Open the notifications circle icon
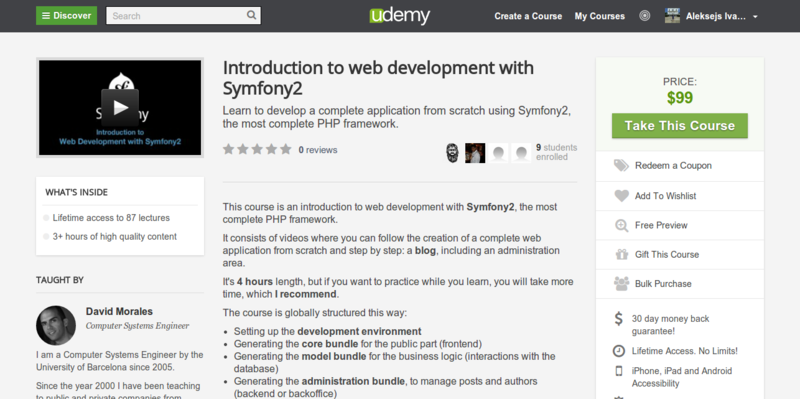Image resolution: width=800 pixels, height=399 pixels. [x=645, y=16]
